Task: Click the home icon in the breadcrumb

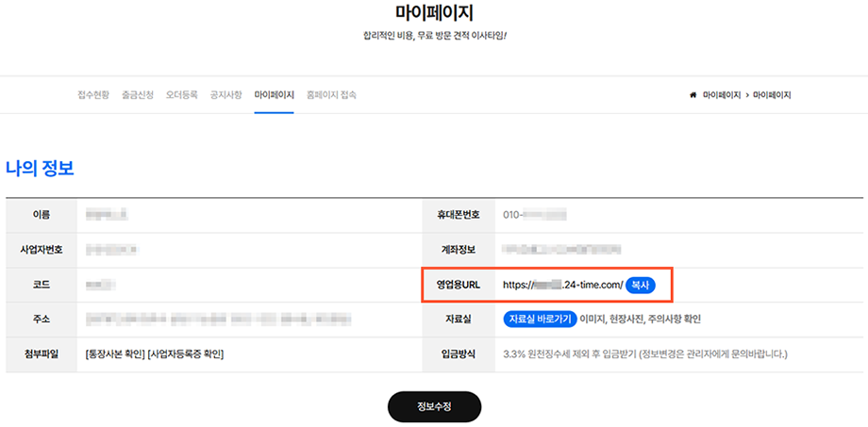Action: tap(693, 95)
